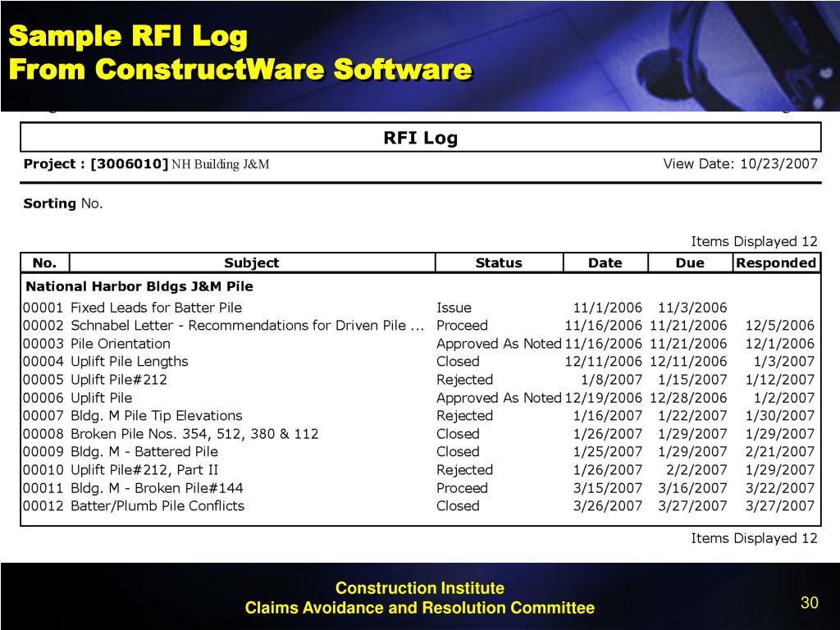Click the Date column header
The image size is (840, 630).
(x=605, y=262)
